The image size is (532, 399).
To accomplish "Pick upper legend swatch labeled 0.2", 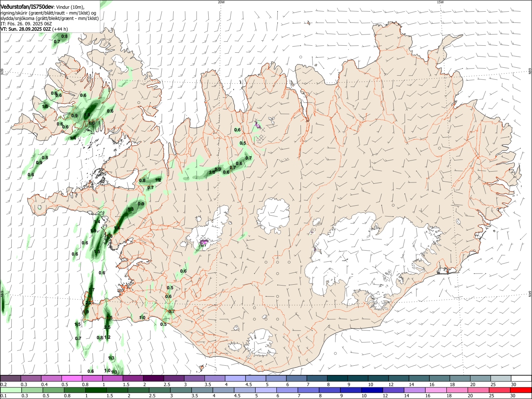I will 10,378.
